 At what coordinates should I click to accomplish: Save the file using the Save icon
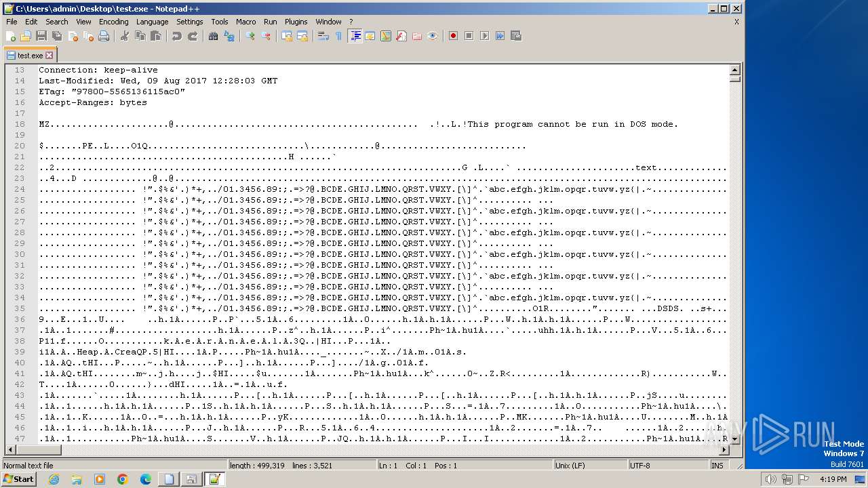pyautogui.click(x=41, y=36)
